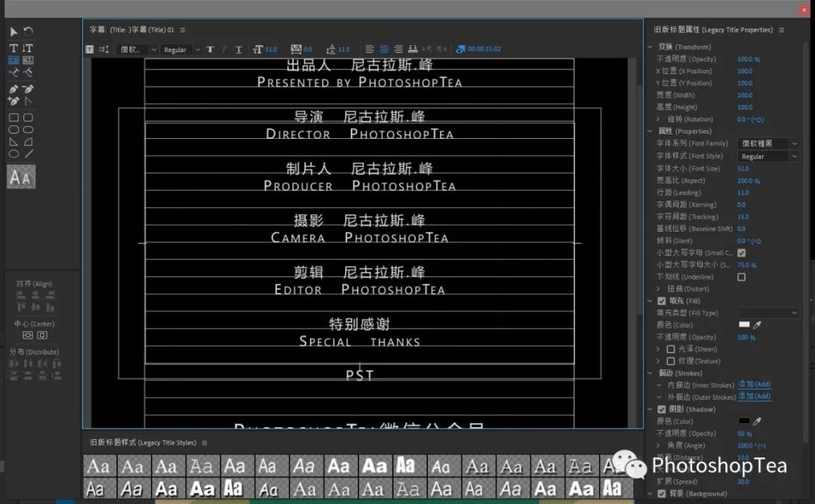Collapse the Strokes section
This screenshot has height=504, width=815.
coord(650,373)
